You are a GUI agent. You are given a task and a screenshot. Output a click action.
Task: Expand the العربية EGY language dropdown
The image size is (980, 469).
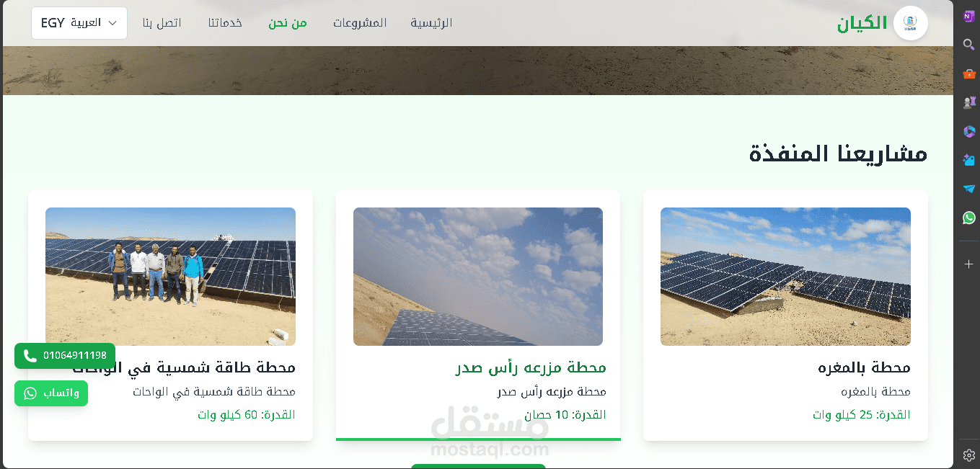[x=79, y=23]
